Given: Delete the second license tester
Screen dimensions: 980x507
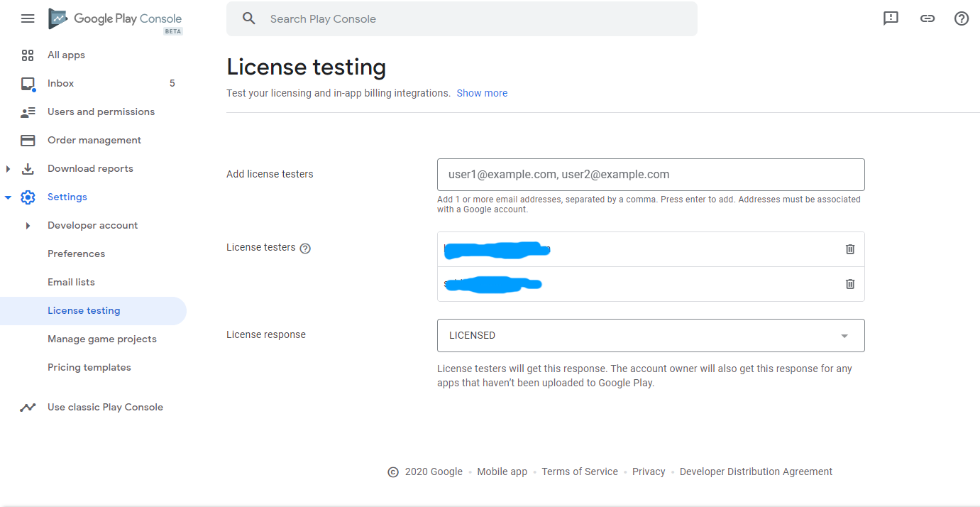Looking at the screenshot, I should coord(850,284).
